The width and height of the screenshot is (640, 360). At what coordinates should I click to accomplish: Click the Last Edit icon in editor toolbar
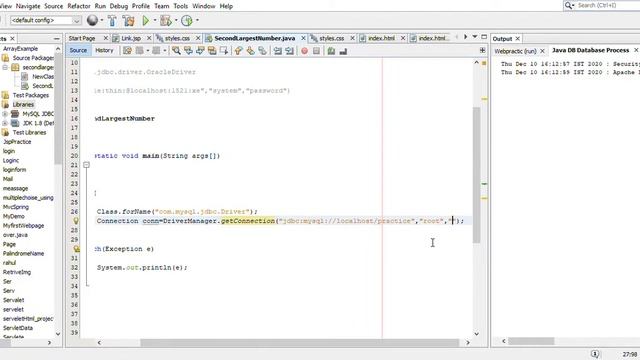click(127, 51)
